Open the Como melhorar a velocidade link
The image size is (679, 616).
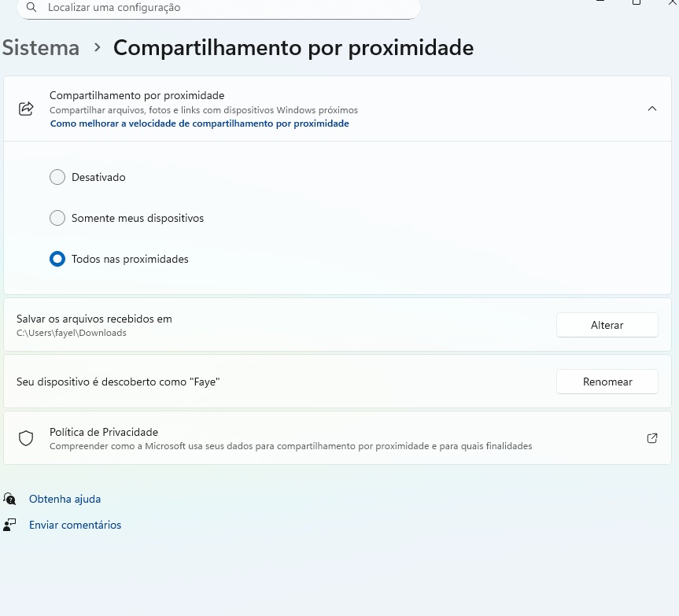199,124
